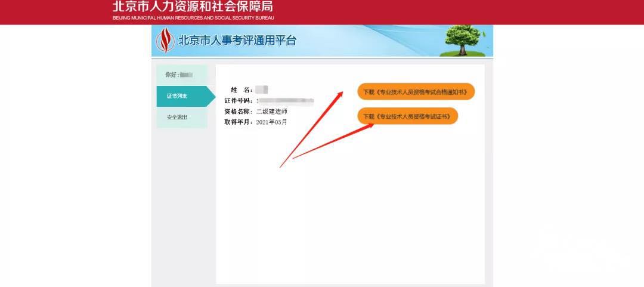This screenshot has width=644, height=287.
Task: Click the English bureau name subtitle
Action: pyautogui.click(x=193, y=18)
